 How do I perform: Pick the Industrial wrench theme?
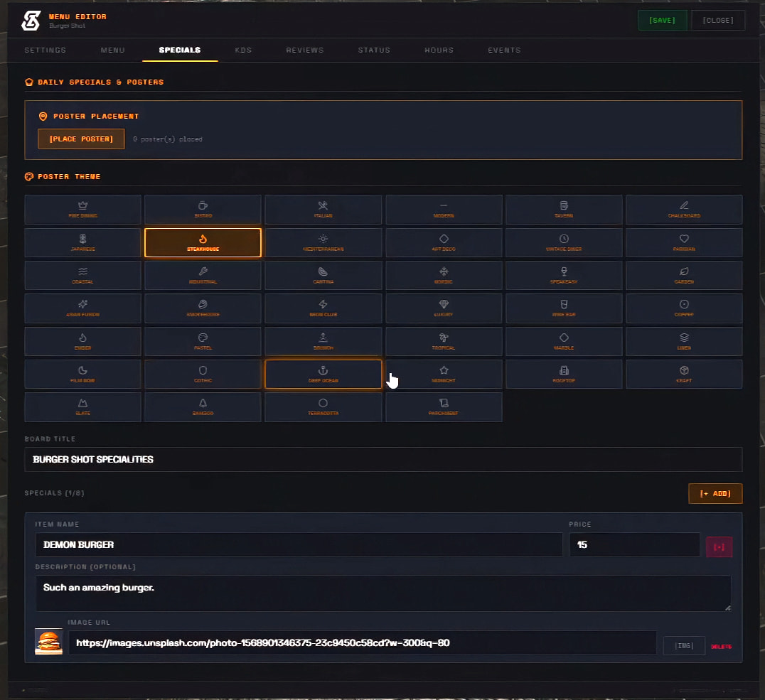point(203,275)
